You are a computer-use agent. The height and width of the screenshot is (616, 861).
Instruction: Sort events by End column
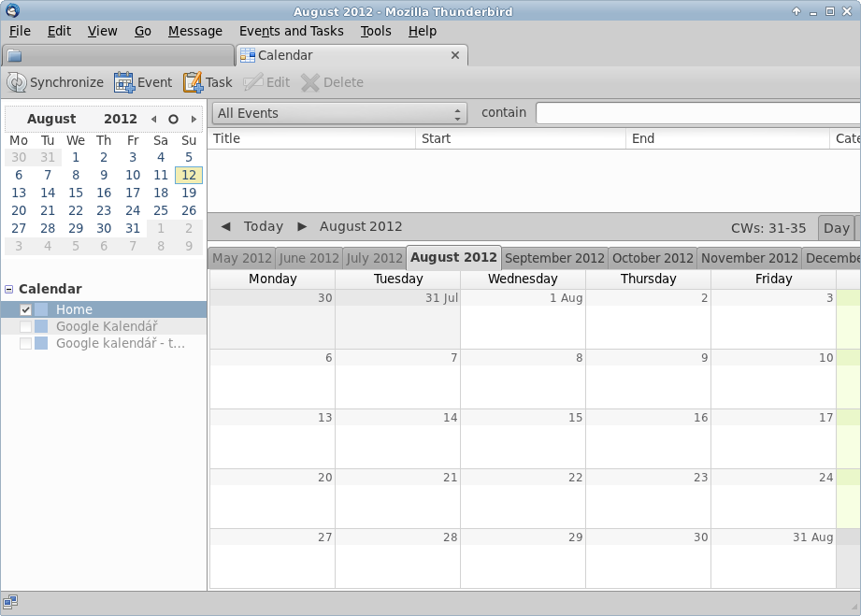(x=727, y=139)
